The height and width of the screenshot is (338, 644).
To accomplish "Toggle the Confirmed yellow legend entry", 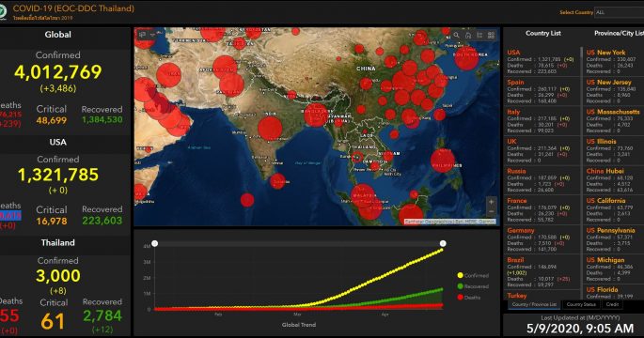I will 473,275.
